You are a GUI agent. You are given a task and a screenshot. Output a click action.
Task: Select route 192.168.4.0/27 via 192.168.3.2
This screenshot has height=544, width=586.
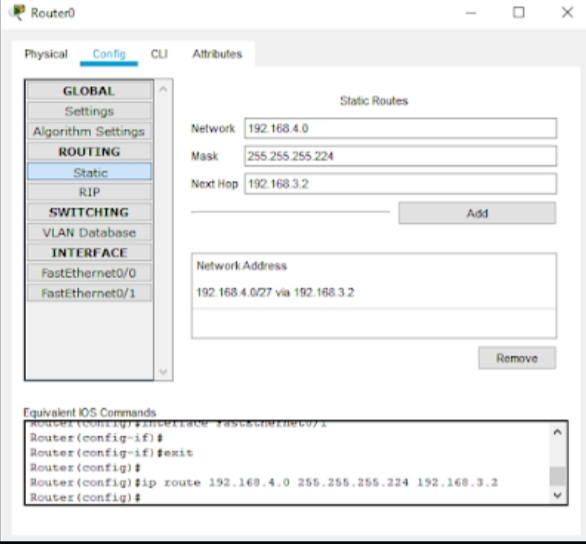coord(374,292)
